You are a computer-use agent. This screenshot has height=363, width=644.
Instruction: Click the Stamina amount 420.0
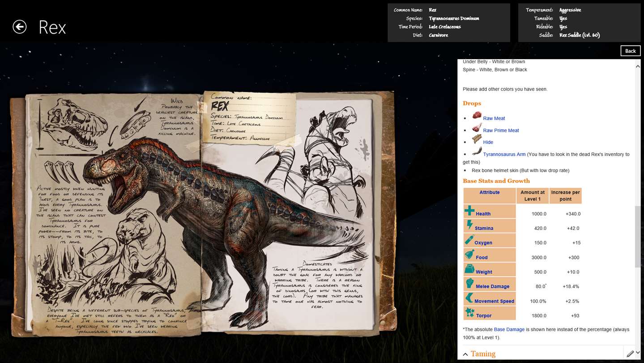pos(540,228)
